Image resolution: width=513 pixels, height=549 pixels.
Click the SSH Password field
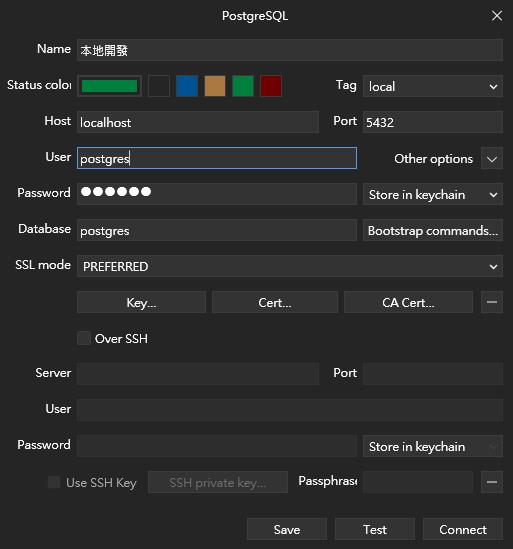pos(217,446)
